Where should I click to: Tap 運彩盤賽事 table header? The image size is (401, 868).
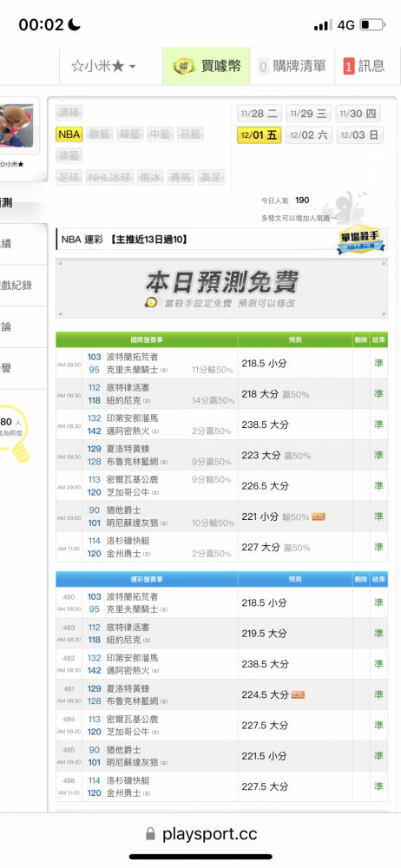(147, 580)
